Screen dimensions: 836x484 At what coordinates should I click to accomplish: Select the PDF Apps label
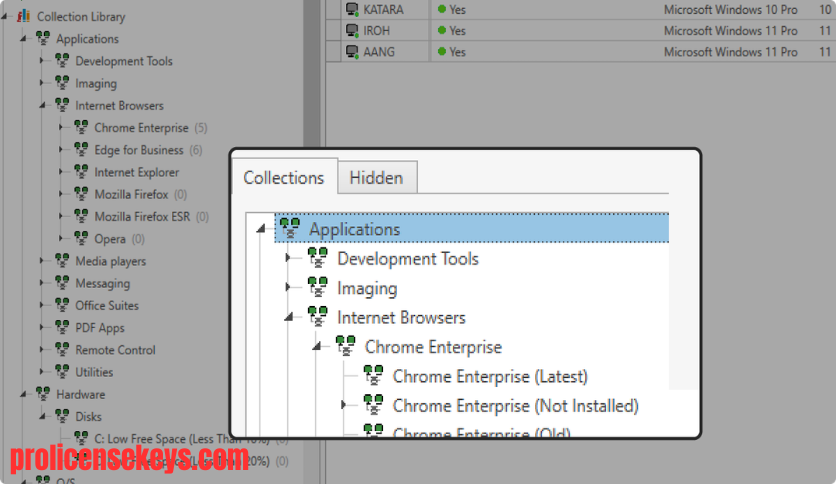coord(100,328)
